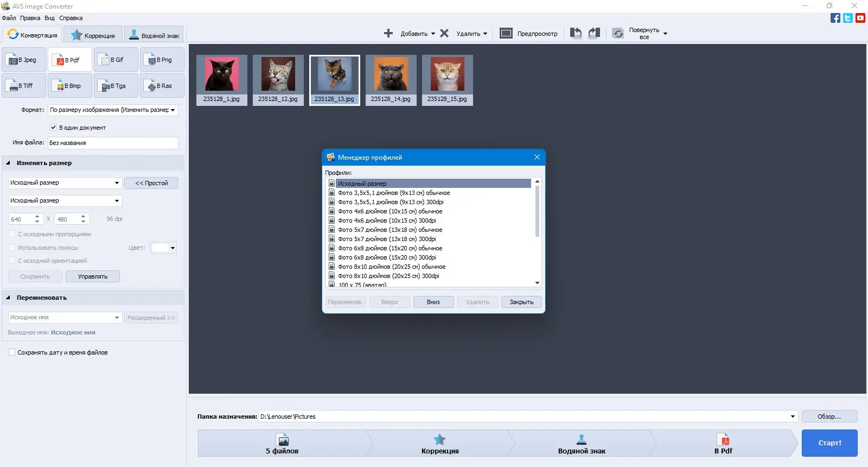Rotate image clockwise icon

tap(594, 33)
